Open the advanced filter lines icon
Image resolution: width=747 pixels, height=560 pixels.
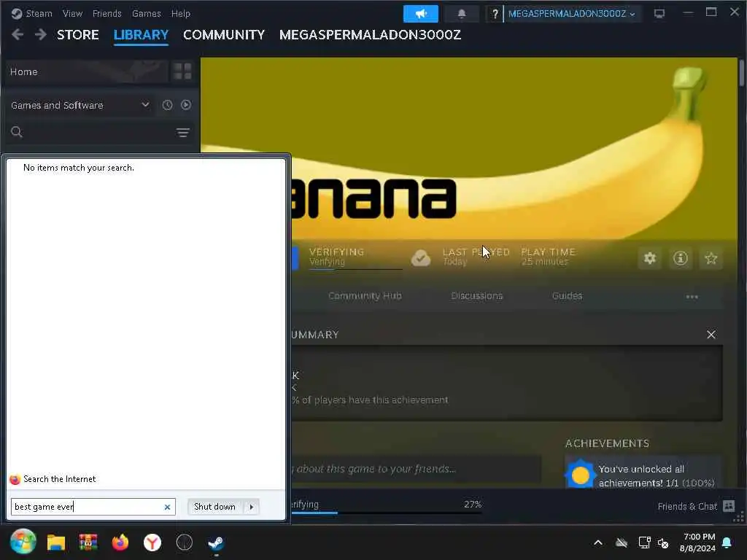(183, 133)
